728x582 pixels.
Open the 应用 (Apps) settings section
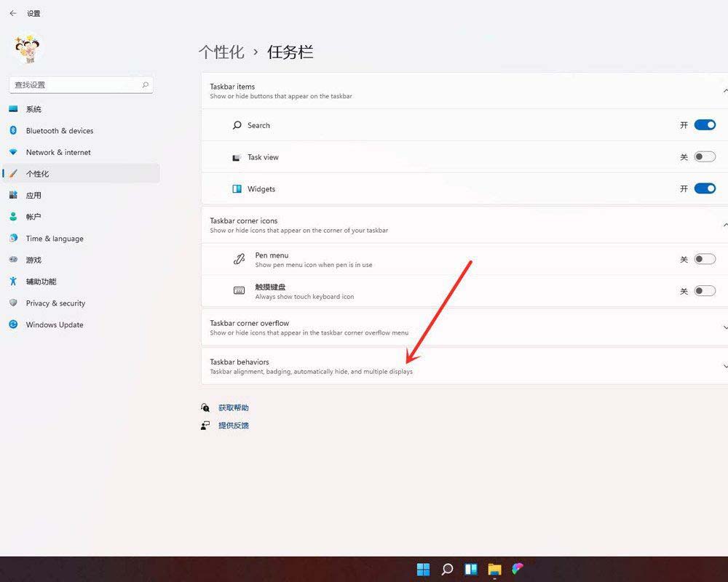pos(33,195)
